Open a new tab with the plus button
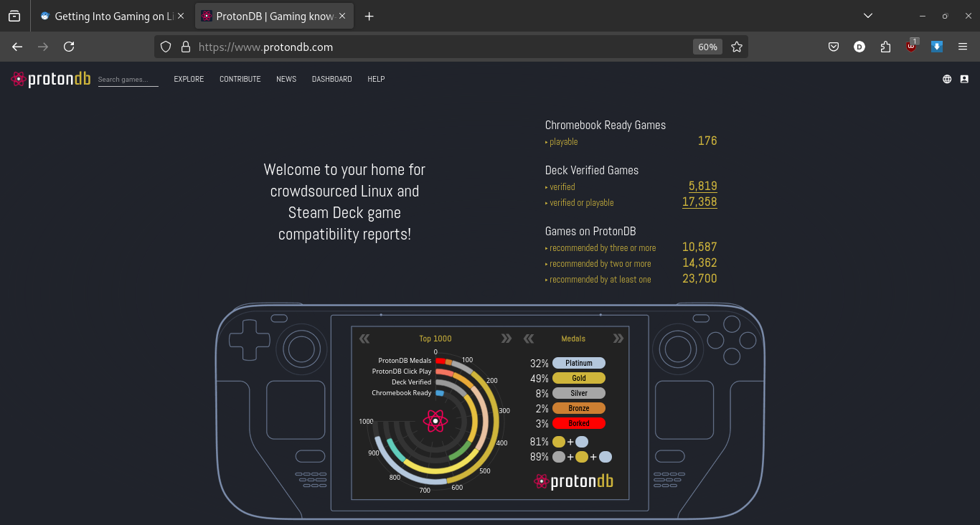Screen dimensions: 980x525 369,16
